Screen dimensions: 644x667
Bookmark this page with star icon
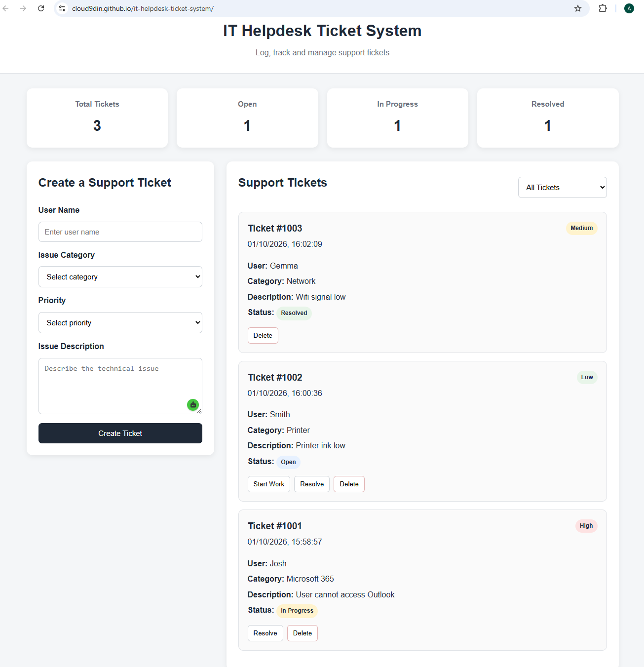click(x=578, y=8)
